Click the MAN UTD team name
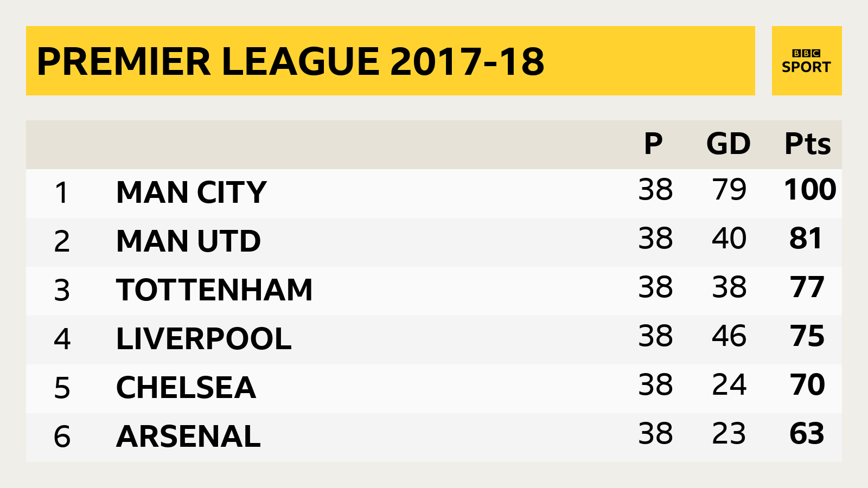The width and height of the screenshot is (868, 488). click(188, 241)
